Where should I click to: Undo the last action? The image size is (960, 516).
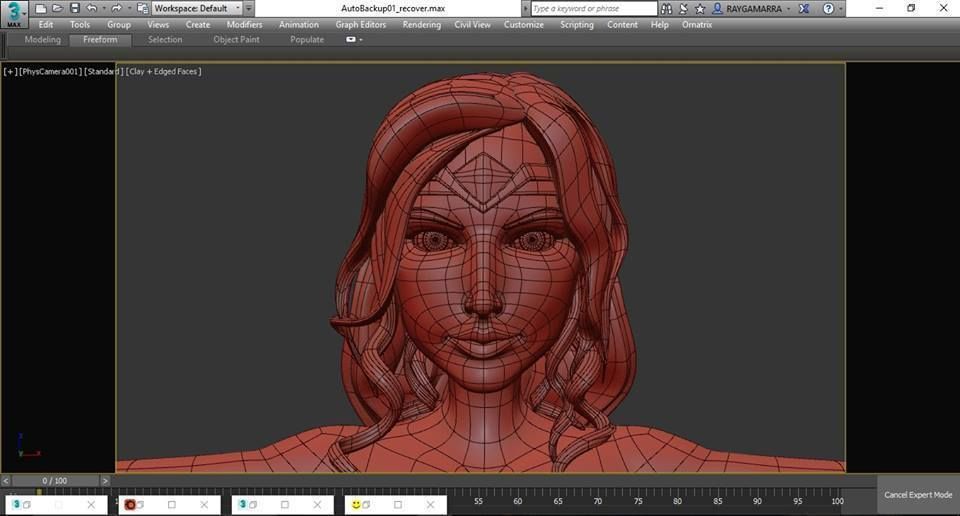[91, 9]
